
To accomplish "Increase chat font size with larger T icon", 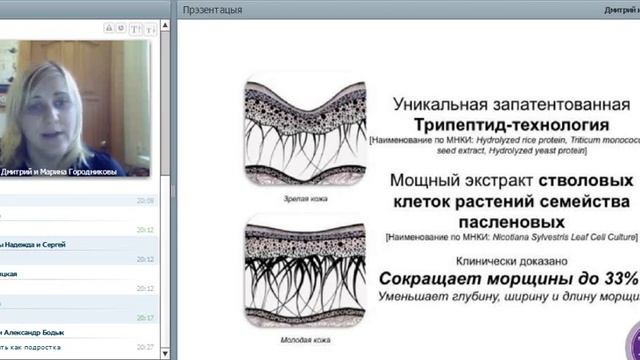I will click(x=135, y=29).
